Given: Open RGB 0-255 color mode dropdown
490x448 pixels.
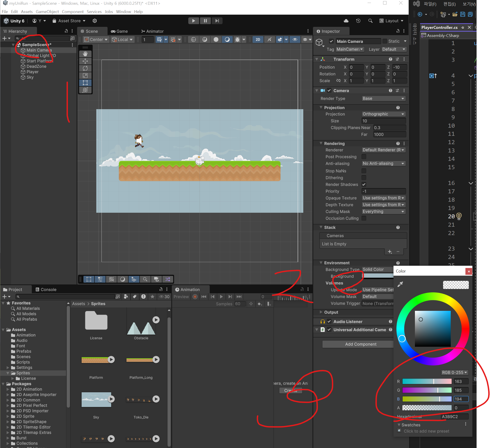Looking at the screenshot, I should tap(454, 372).
